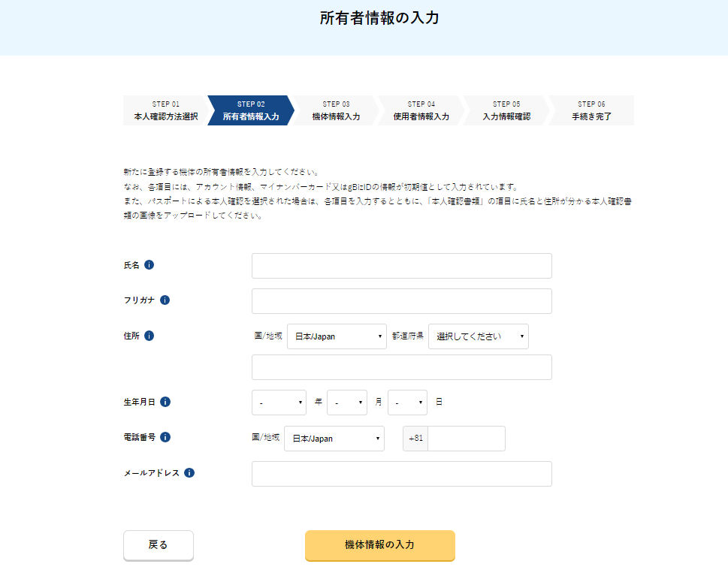
Task: Expand the 都道府県 prefecture dropdown
Action: (478, 336)
